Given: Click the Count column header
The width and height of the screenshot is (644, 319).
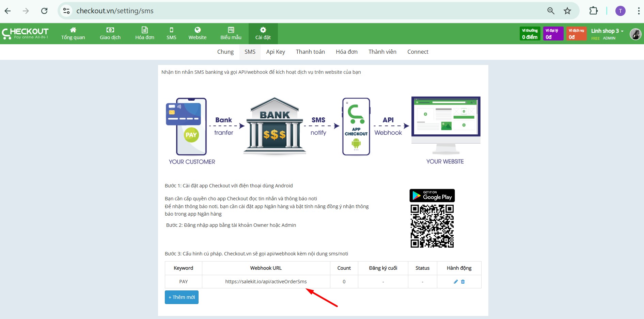Looking at the screenshot, I should pyautogui.click(x=344, y=268).
